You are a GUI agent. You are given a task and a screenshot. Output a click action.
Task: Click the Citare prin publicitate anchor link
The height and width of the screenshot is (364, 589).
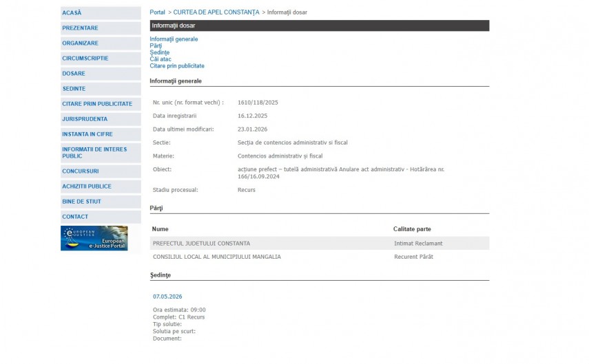pyautogui.click(x=177, y=66)
